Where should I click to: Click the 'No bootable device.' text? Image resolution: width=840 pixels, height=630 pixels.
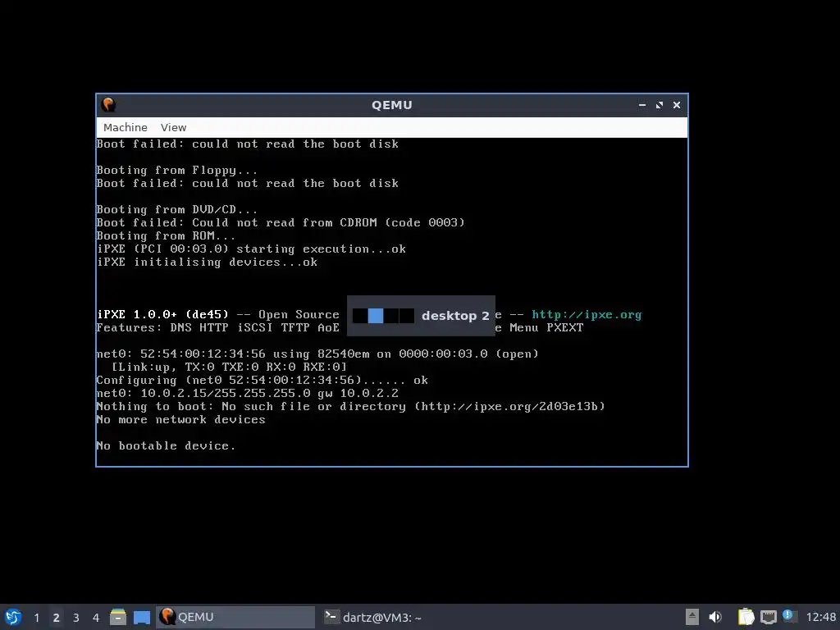click(166, 445)
